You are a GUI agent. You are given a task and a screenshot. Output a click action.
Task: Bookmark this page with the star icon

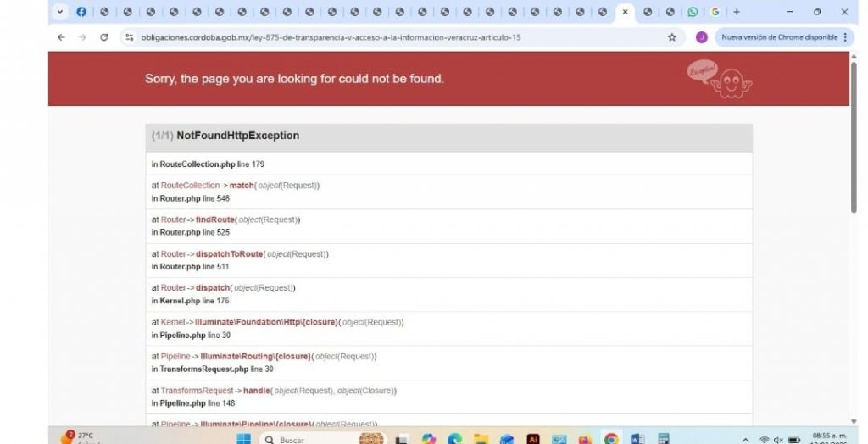tap(672, 37)
